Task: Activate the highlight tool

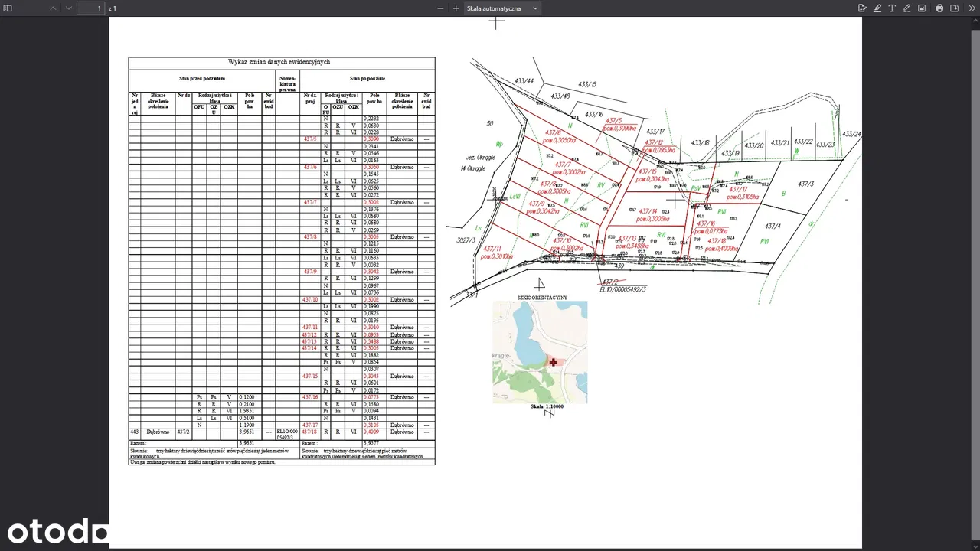Action: 877,8
